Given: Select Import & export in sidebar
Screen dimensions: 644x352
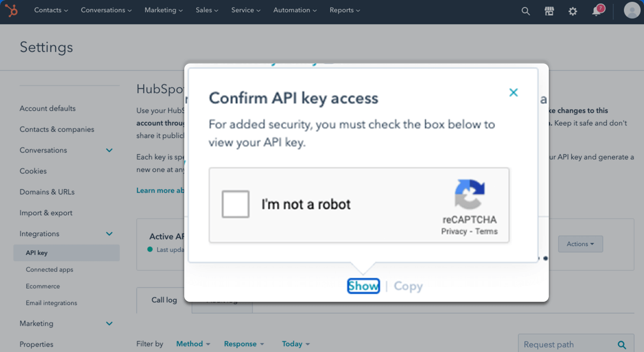Looking at the screenshot, I should 46,213.
